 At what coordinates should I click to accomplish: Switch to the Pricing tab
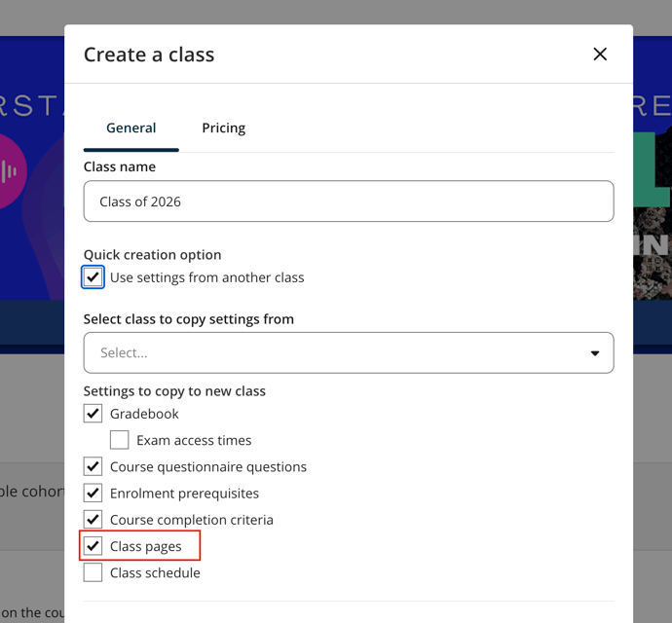(224, 128)
